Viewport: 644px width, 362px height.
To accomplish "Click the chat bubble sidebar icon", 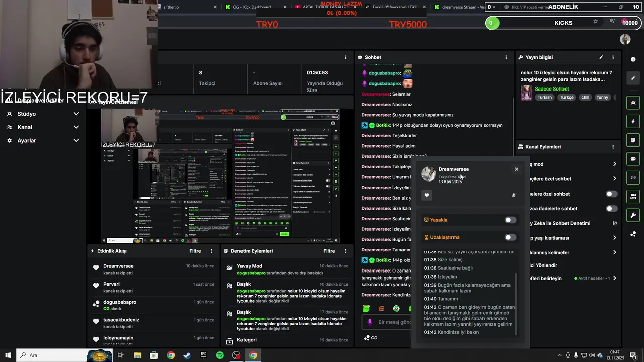I will pyautogui.click(x=633, y=159).
